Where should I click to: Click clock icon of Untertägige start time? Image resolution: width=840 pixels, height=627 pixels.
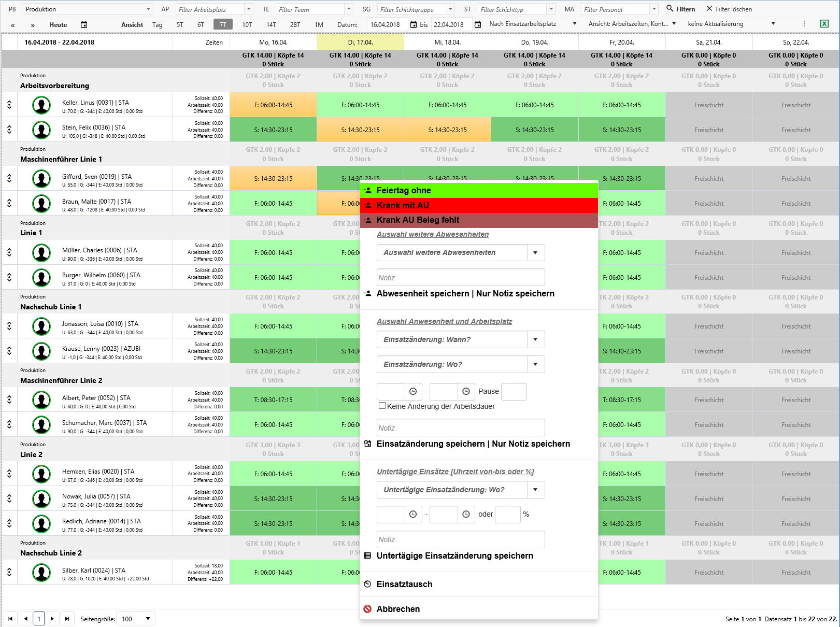(413, 514)
